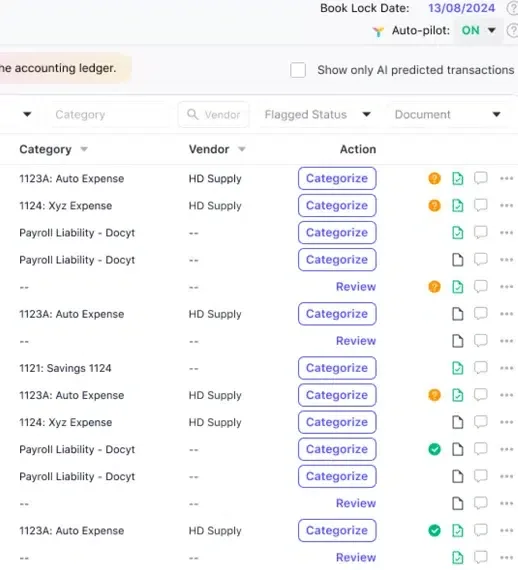Open three-dot menu on flagged 1124: Xyz Expense row
518x570 pixels.
coord(506,206)
